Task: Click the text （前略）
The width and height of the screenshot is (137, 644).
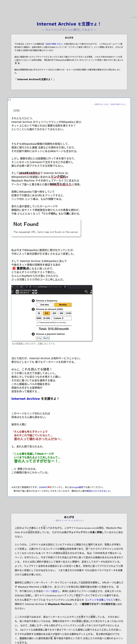Action: (x=17, y=111)
